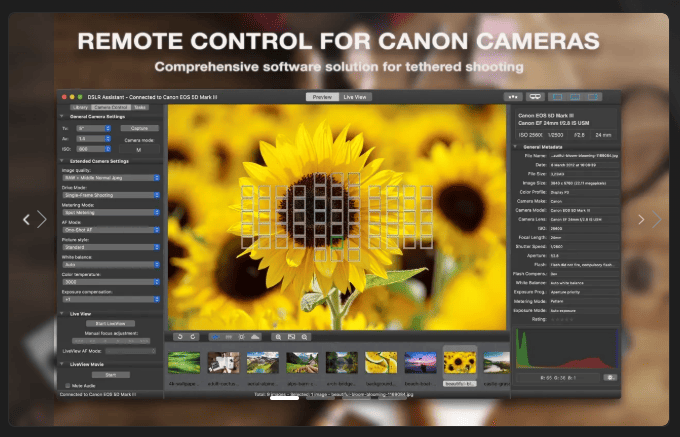Viewport: 680px width, 437px height.
Task: Open the AF Mode dropdown
Action: click(x=111, y=230)
